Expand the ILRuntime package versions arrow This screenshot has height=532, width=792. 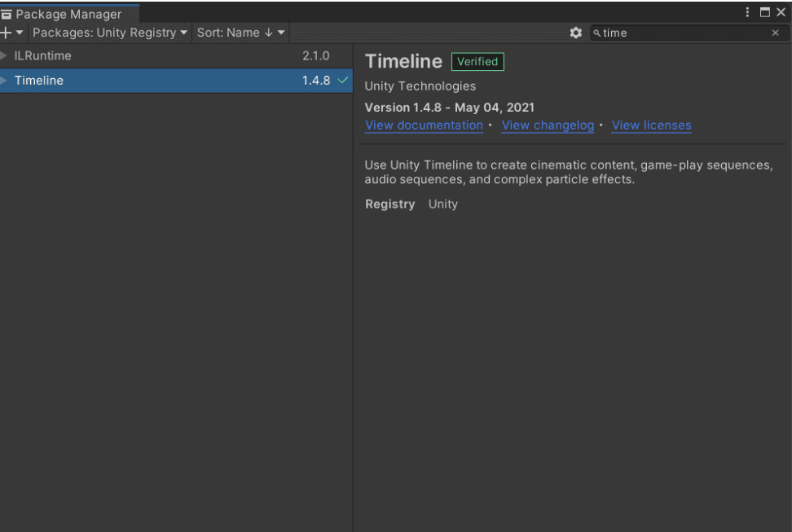(x=5, y=56)
